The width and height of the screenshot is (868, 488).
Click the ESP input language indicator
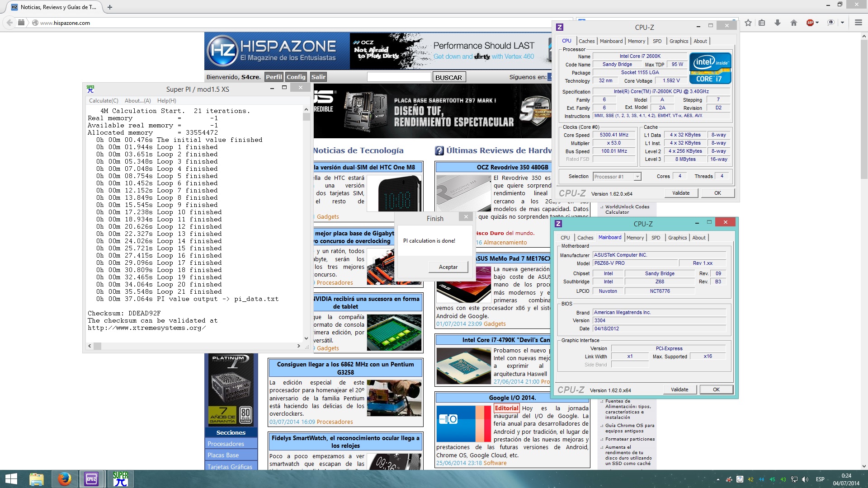tap(820, 479)
